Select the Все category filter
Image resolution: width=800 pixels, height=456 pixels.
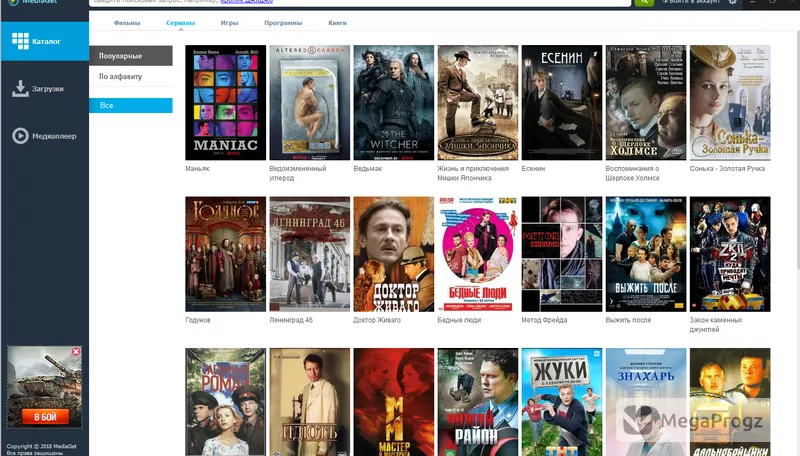pos(131,106)
